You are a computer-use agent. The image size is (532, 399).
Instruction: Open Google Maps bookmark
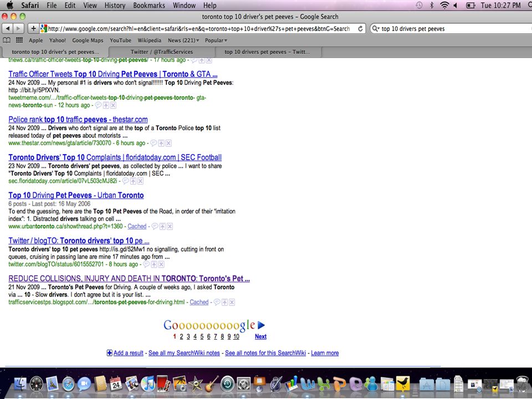click(88, 40)
